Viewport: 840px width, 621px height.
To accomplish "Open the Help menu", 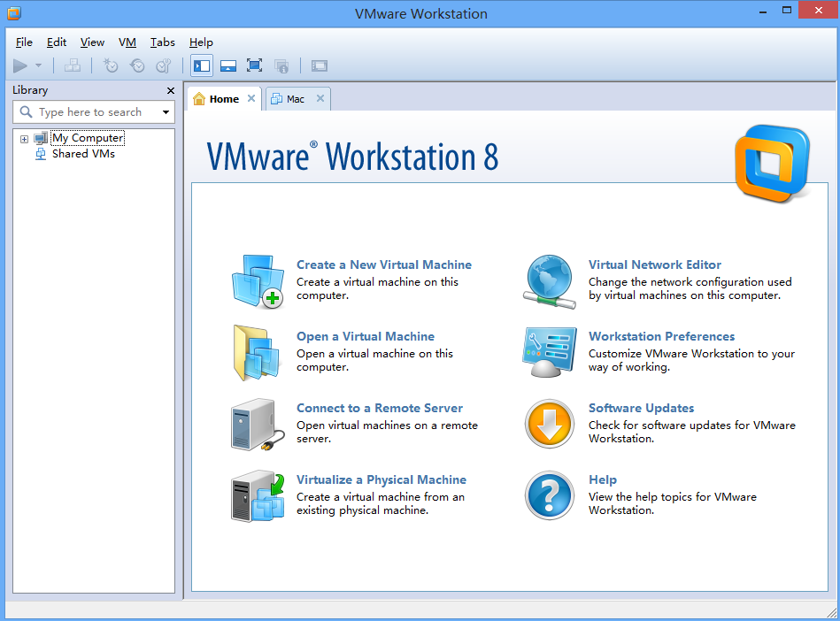I will pyautogui.click(x=201, y=42).
